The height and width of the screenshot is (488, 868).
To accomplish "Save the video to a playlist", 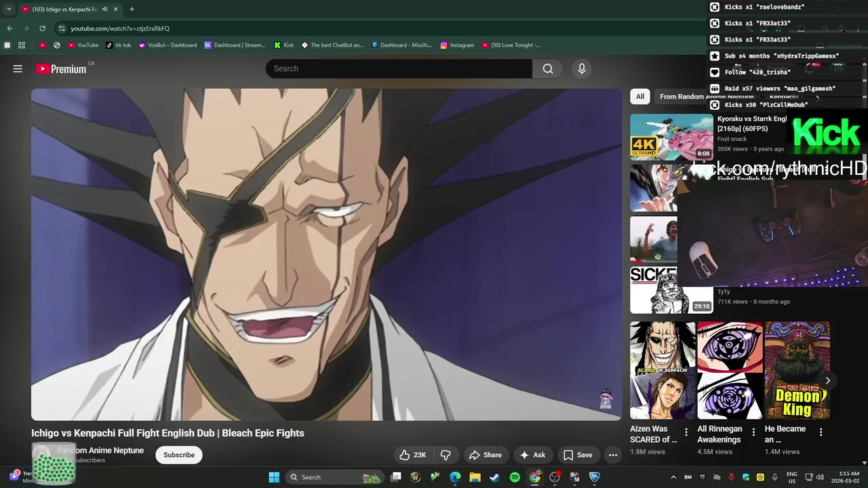I will point(578,455).
